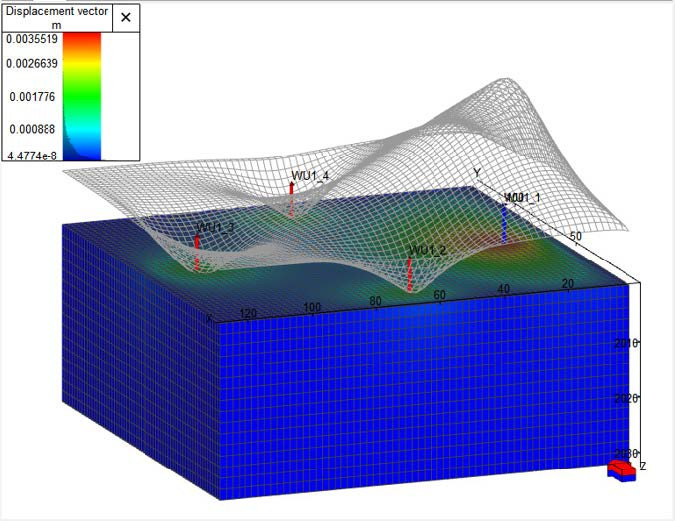Click the 0.0035519 maximum legend value

[x=32, y=39]
